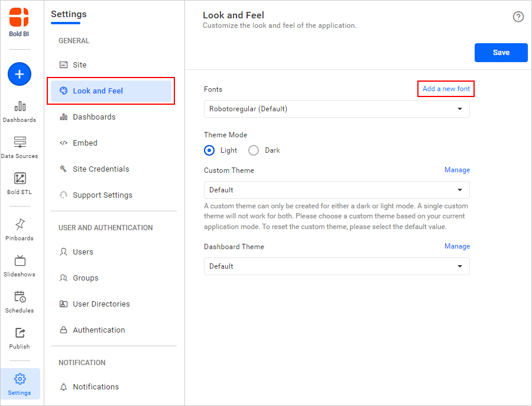The image size is (532, 406).
Task: Open the help question mark icon
Action: [518, 17]
